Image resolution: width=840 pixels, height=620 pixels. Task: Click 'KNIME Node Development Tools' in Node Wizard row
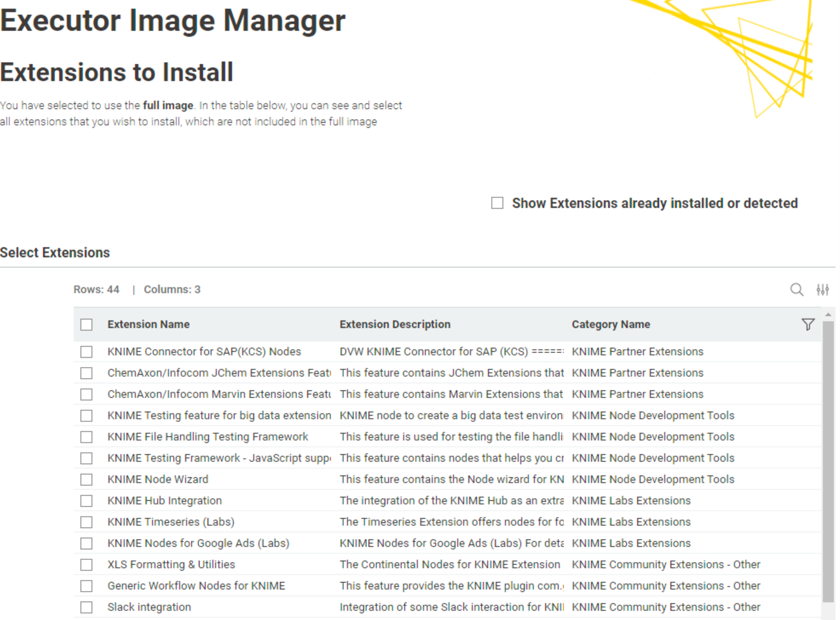pos(653,479)
